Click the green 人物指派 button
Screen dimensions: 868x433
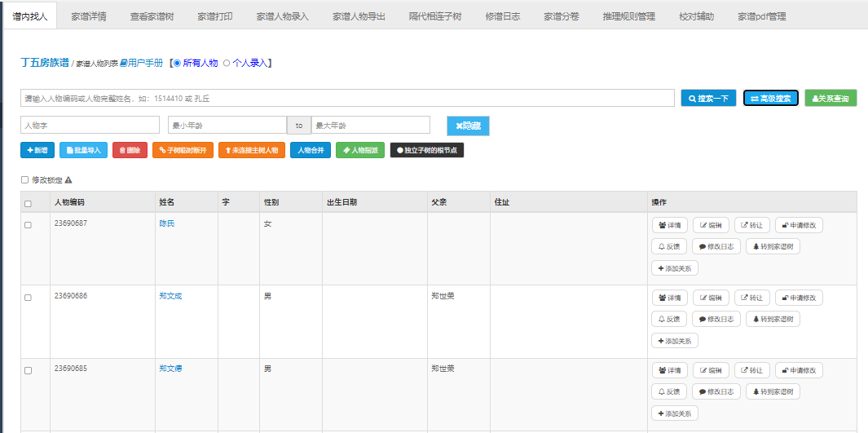pos(360,150)
